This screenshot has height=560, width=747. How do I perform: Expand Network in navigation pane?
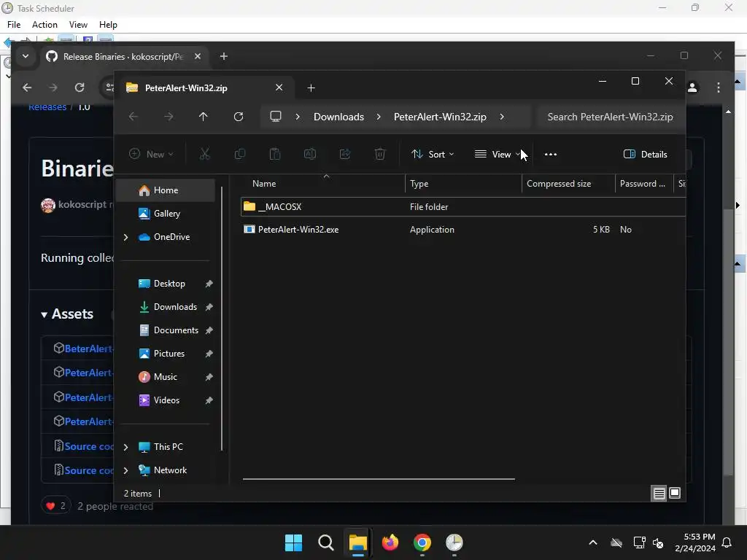(x=125, y=470)
